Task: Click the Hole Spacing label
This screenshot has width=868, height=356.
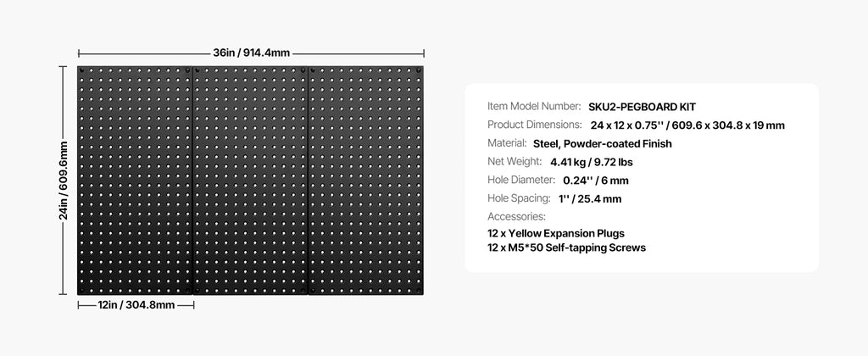Action: [519, 199]
